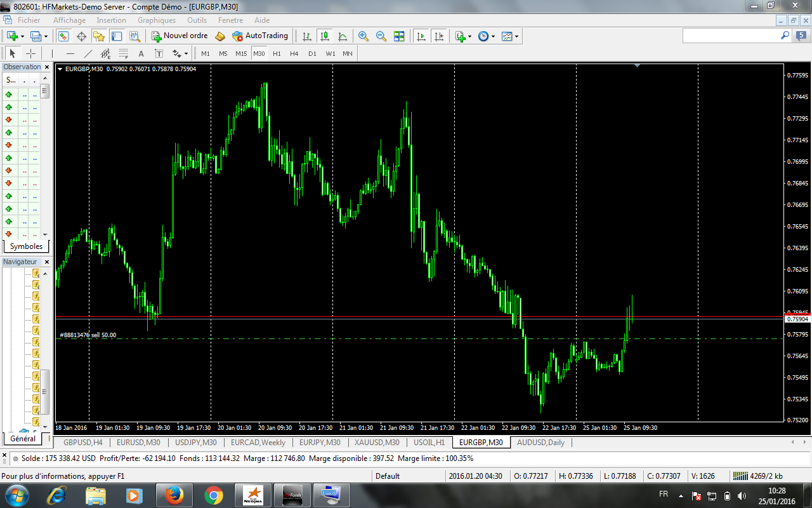Switch chart to Candlesticks mode
This screenshot has width=812, height=508.
pyautogui.click(x=325, y=36)
